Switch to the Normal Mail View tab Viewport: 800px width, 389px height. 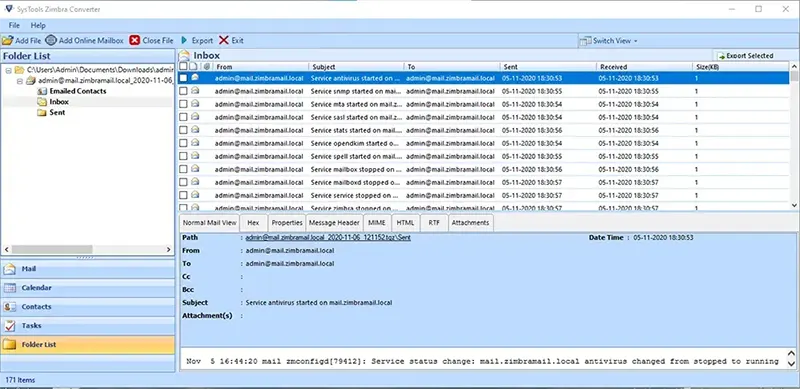point(210,223)
